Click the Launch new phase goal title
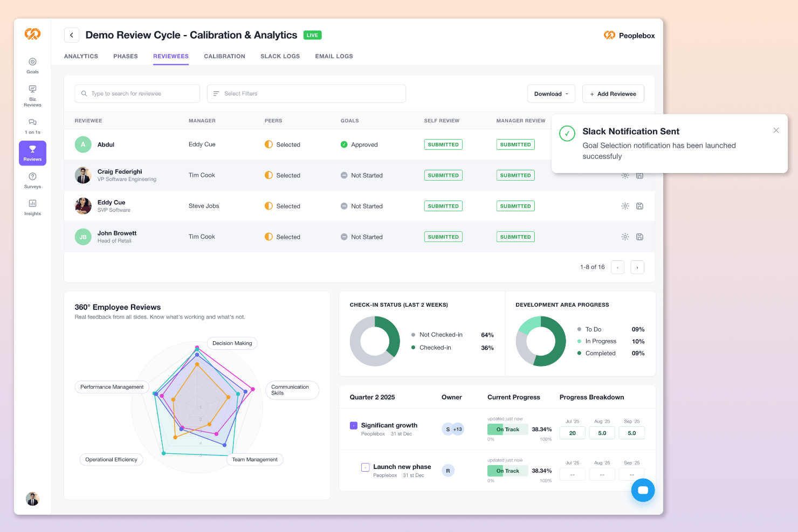 point(402,467)
